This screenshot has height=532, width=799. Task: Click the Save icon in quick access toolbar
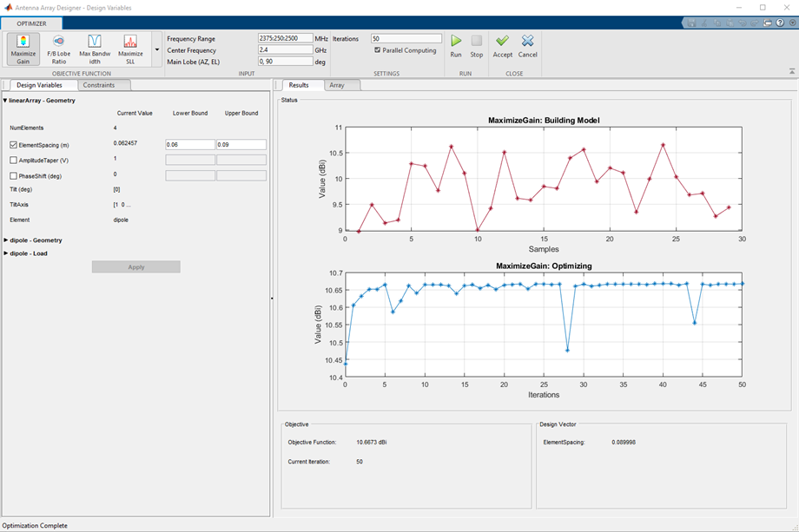pyautogui.click(x=691, y=23)
